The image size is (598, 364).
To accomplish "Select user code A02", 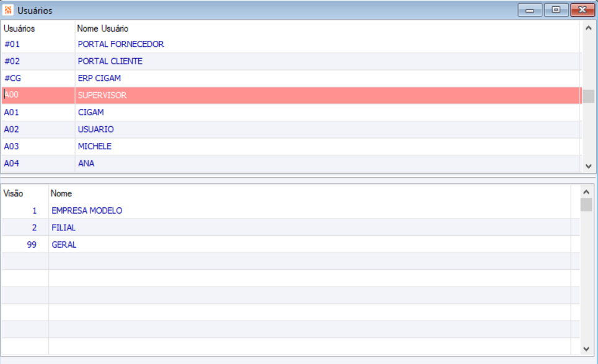I will pyautogui.click(x=11, y=129).
